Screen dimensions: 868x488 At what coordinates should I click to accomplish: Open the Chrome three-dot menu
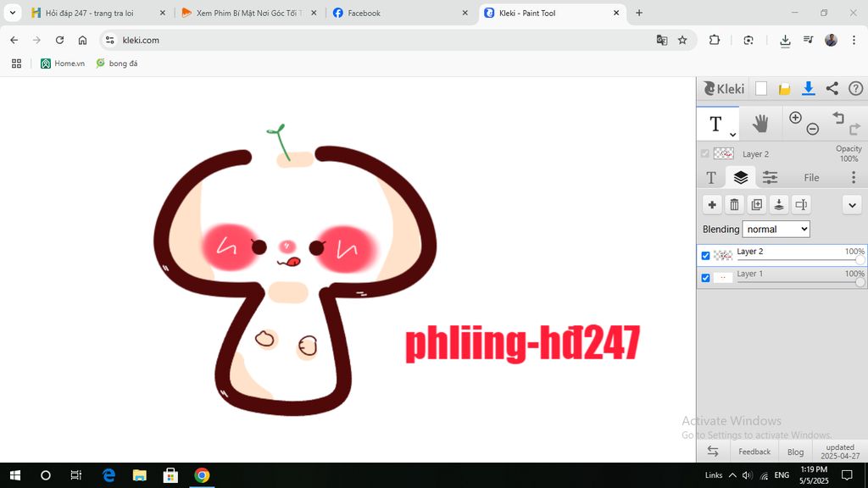854,40
